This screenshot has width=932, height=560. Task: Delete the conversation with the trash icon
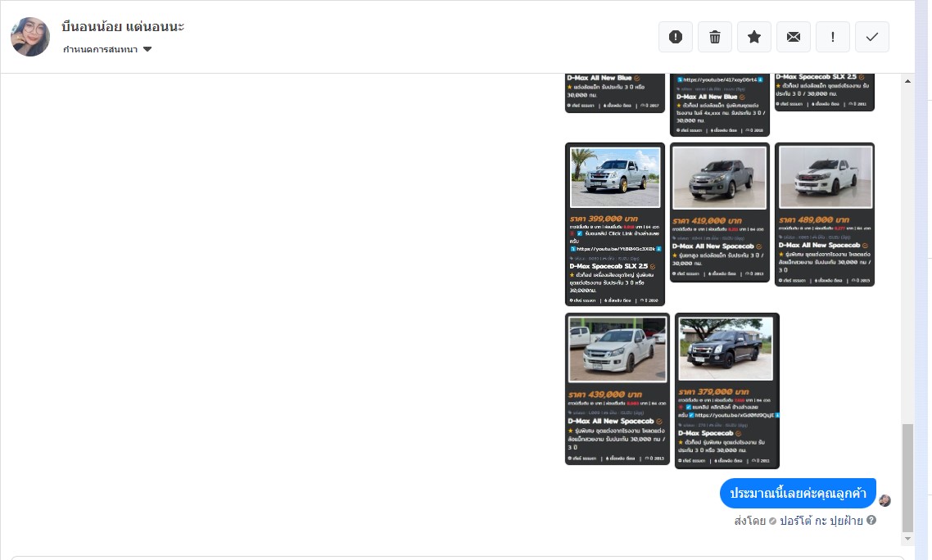(714, 37)
